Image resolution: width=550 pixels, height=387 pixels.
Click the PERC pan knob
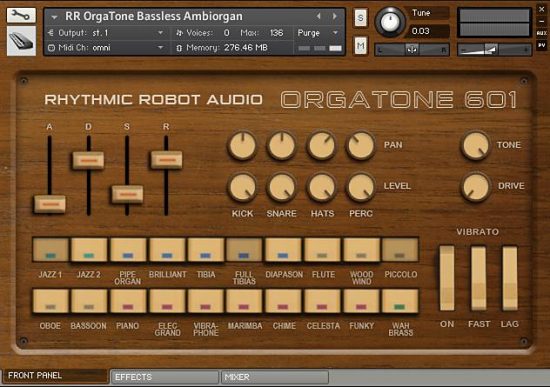point(361,145)
